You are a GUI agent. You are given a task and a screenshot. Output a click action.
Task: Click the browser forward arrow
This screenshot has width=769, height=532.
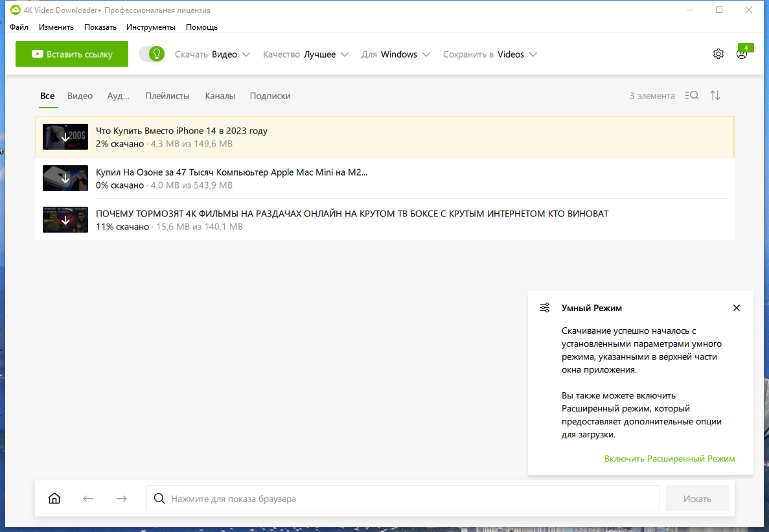[x=122, y=499]
